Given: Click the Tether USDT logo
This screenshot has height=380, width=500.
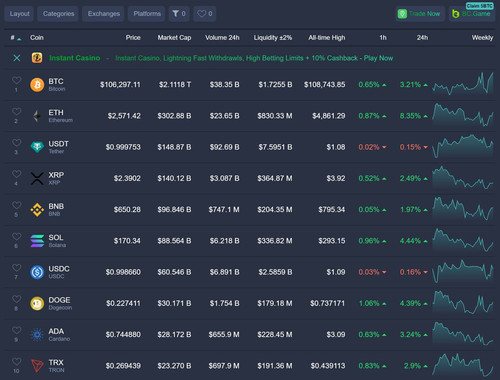Looking at the screenshot, I should point(37,147).
